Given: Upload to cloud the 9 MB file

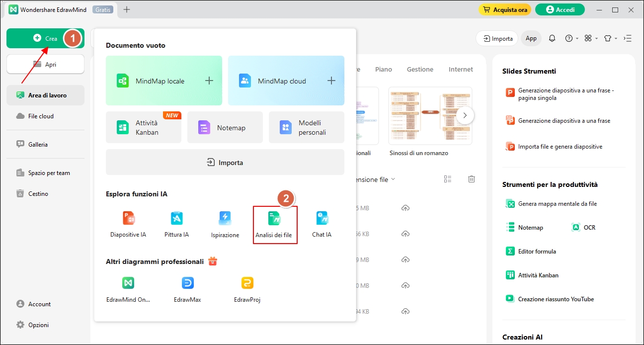Looking at the screenshot, I should [x=405, y=259].
